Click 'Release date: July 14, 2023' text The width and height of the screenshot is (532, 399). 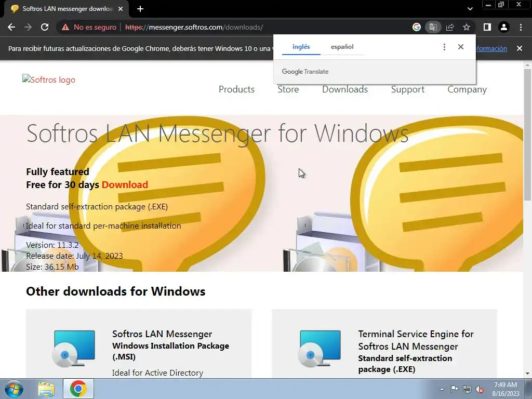point(74,256)
